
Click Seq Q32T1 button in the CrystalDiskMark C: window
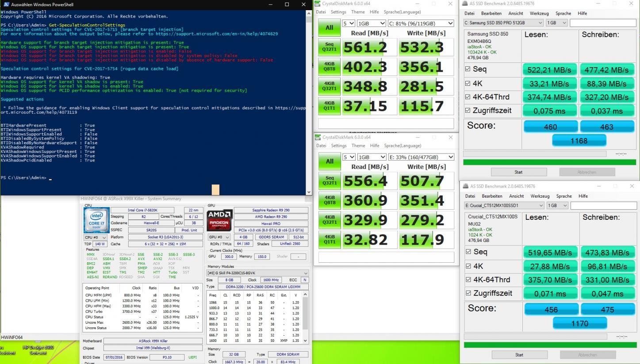point(329,48)
